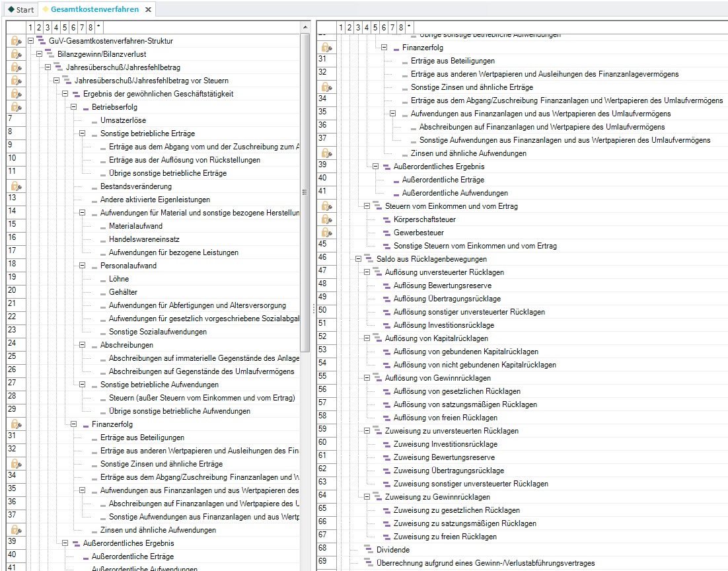Viewport: 728px width, 571px height.
Task: Select Sonstige Sozialaufwendungen tree row
Action: coord(158,332)
